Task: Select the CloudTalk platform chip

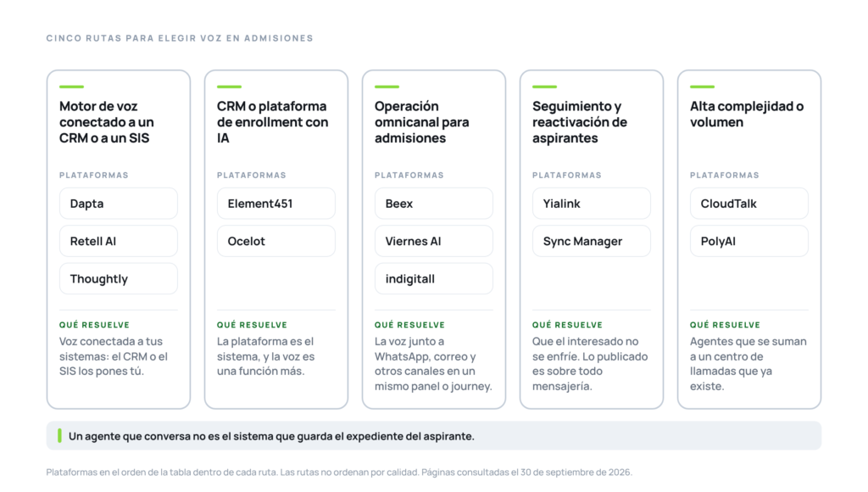Action: tap(749, 204)
